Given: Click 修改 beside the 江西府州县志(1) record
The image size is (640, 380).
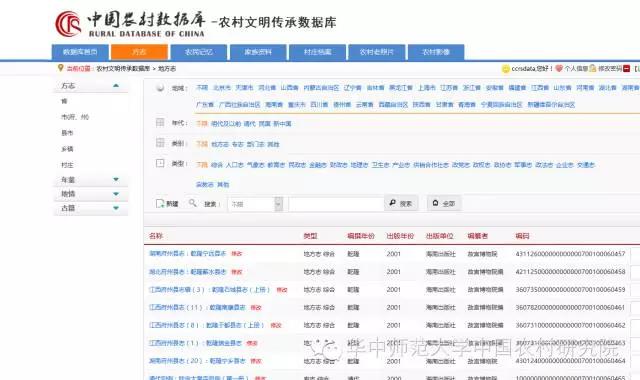Looking at the screenshot, I should [252, 343].
